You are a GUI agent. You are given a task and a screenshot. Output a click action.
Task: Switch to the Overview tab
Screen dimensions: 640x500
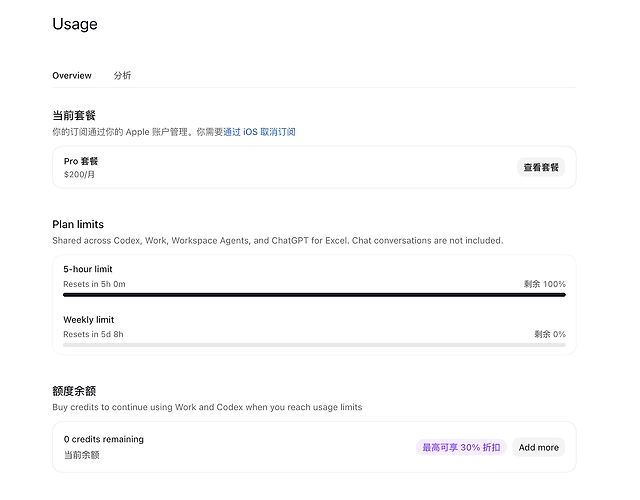point(72,76)
